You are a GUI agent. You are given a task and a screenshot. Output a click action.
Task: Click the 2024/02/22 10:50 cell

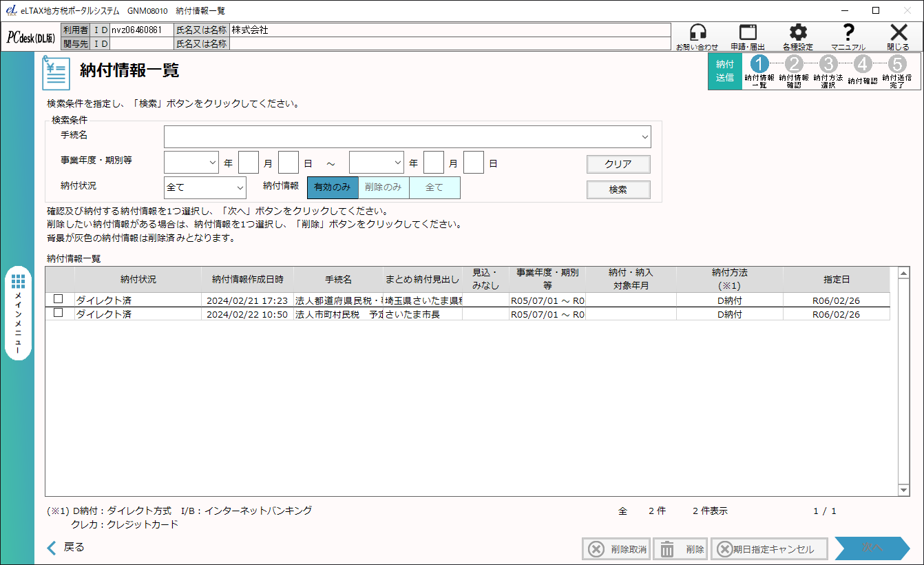coord(247,315)
